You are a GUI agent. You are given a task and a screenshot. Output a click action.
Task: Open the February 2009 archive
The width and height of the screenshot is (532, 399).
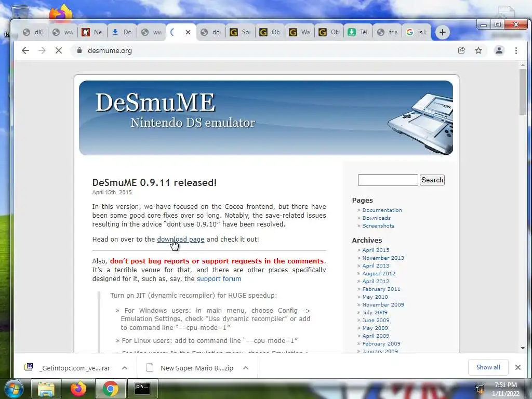[x=381, y=344]
